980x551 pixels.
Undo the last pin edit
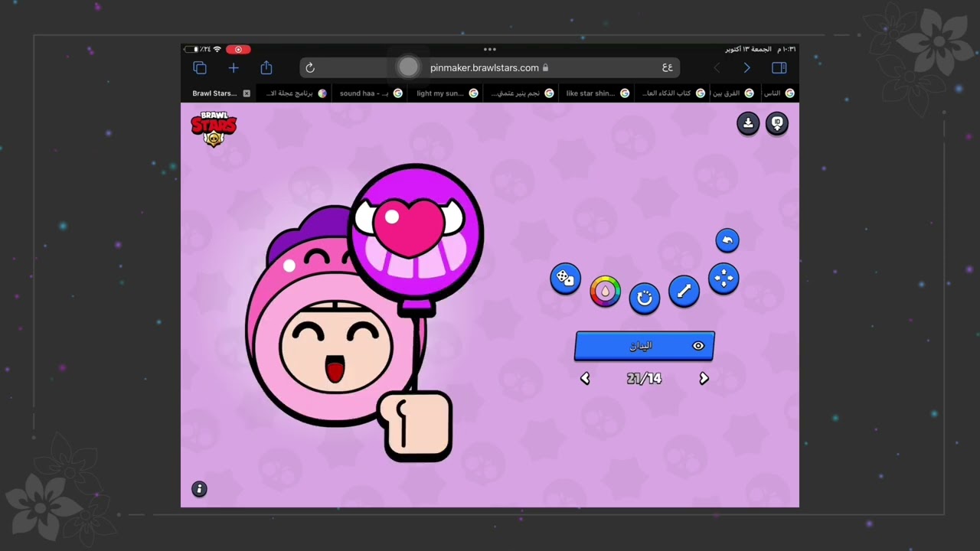click(x=727, y=240)
